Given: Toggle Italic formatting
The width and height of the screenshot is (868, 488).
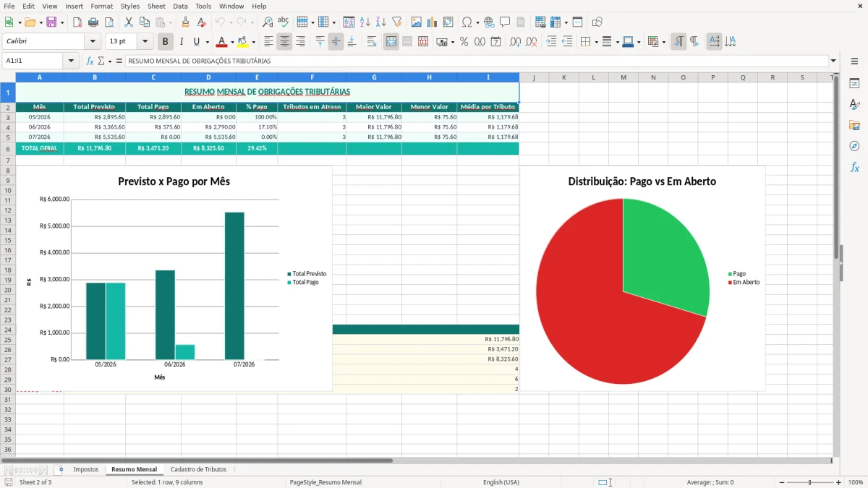Looking at the screenshot, I should (182, 42).
